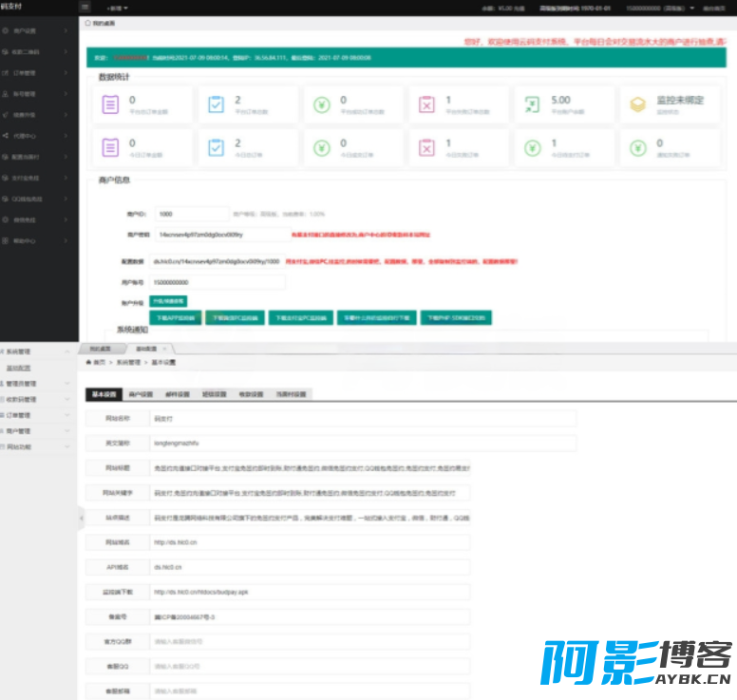Focus the 英文简称 field with longtengmazhifu
The width and height of the screenshot is (737, 700).
coord(363,444)
